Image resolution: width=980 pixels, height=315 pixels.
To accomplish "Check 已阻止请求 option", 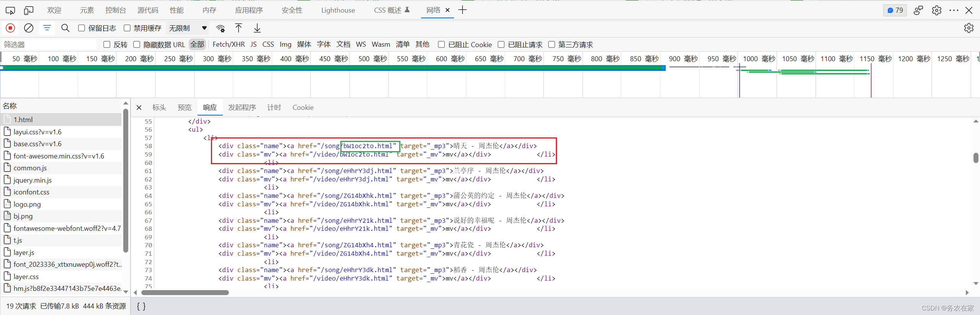I will [x=501, y=44].
